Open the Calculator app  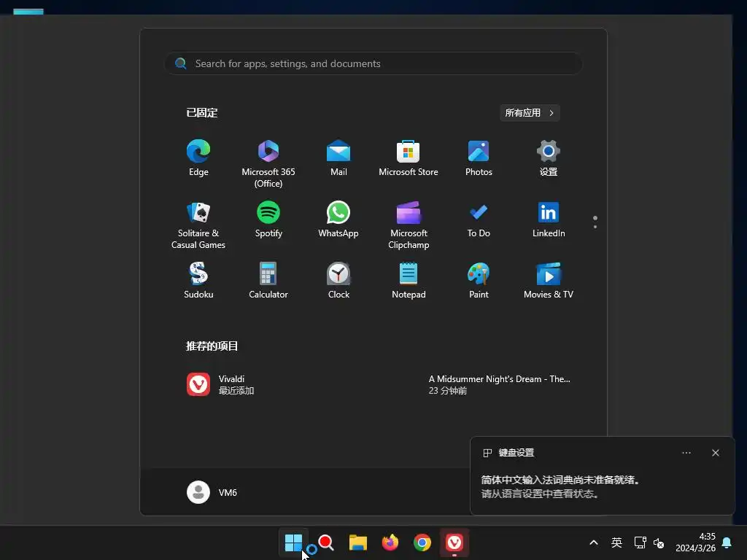(268, 281)
